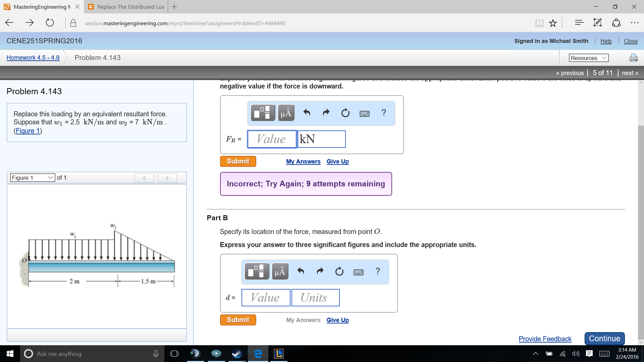Open templates tool in Part B toolbar
The height and width of the screenshot is (362, 644).
point(257,271)
